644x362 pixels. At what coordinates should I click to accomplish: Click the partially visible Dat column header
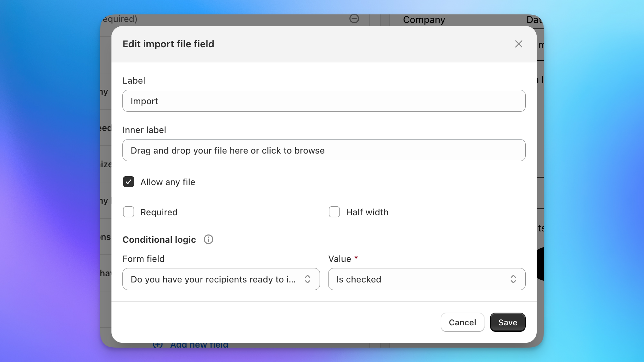click(x=534, y=20)
